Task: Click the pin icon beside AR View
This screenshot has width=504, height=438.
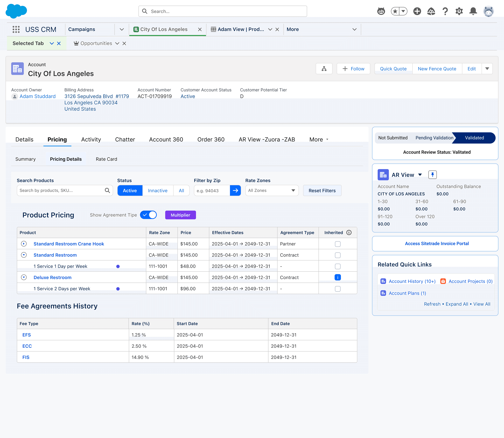Action: 432,175
